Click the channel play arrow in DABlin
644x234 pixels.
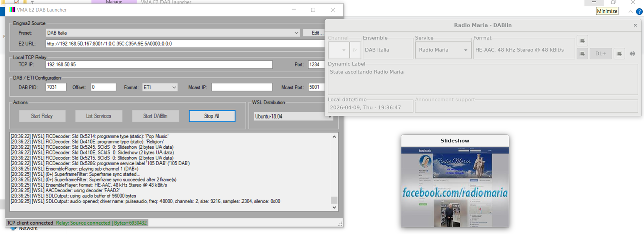point(355,50)
